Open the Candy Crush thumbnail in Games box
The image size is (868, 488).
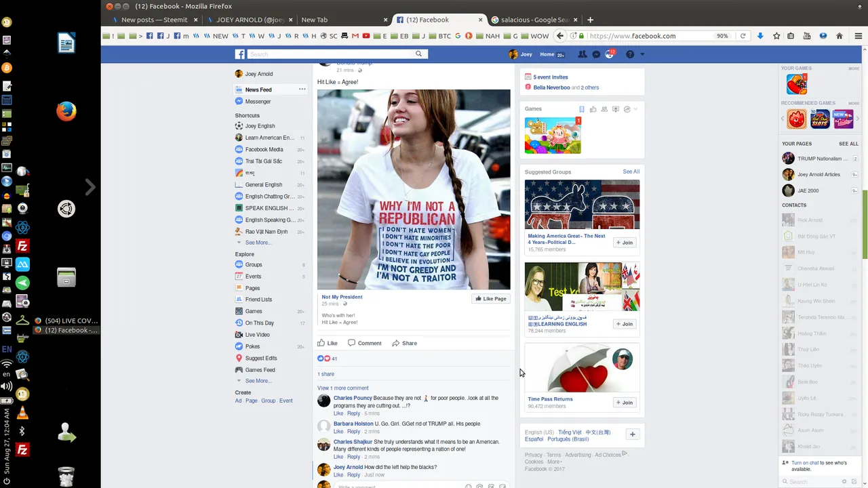[553, 136]
